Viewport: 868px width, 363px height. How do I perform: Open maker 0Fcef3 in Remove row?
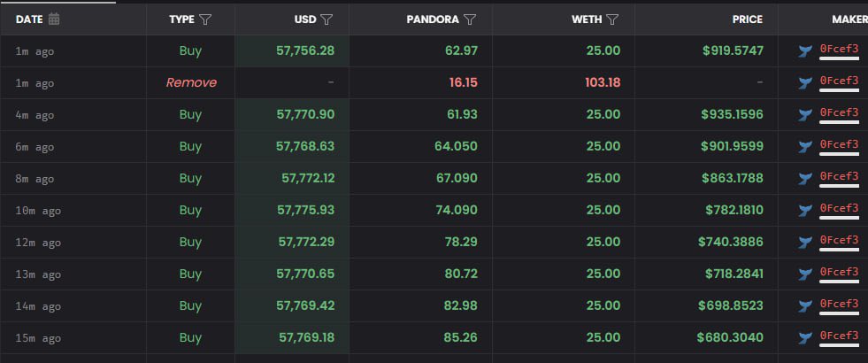[839, 81]
